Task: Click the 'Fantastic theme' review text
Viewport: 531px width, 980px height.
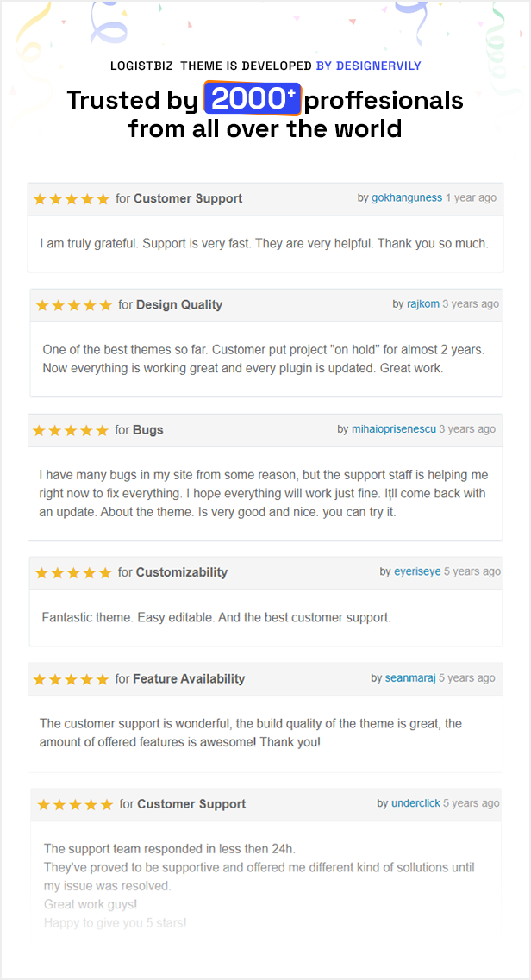Action: pyautogui.click(x=216, y=618)
